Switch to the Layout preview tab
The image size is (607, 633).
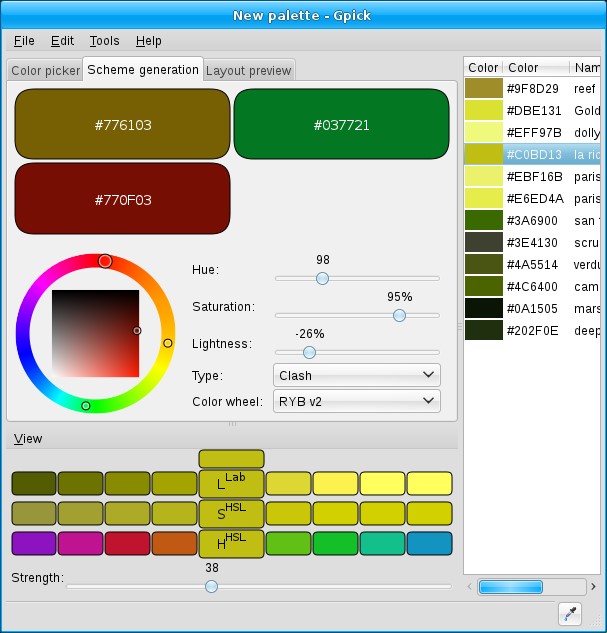click(248, 71)
